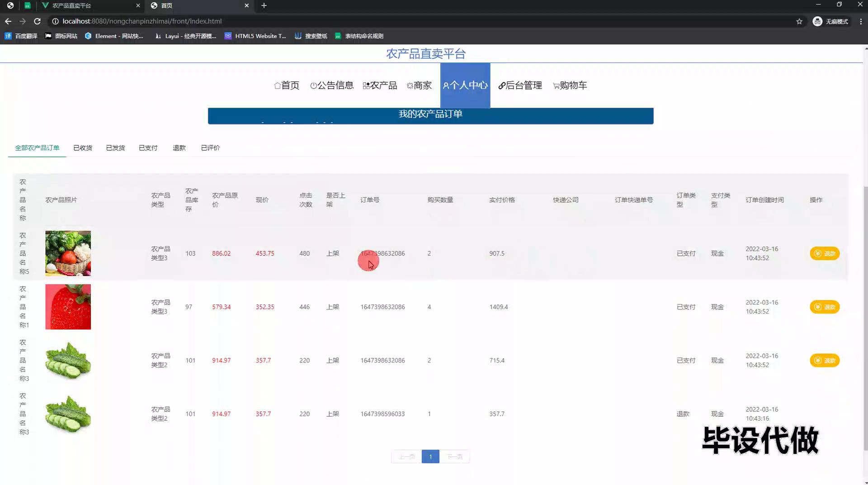Open new browser tab with plus icon
Image resolution: width=868 pixels, height=485 pixels.
pos(264,5)
